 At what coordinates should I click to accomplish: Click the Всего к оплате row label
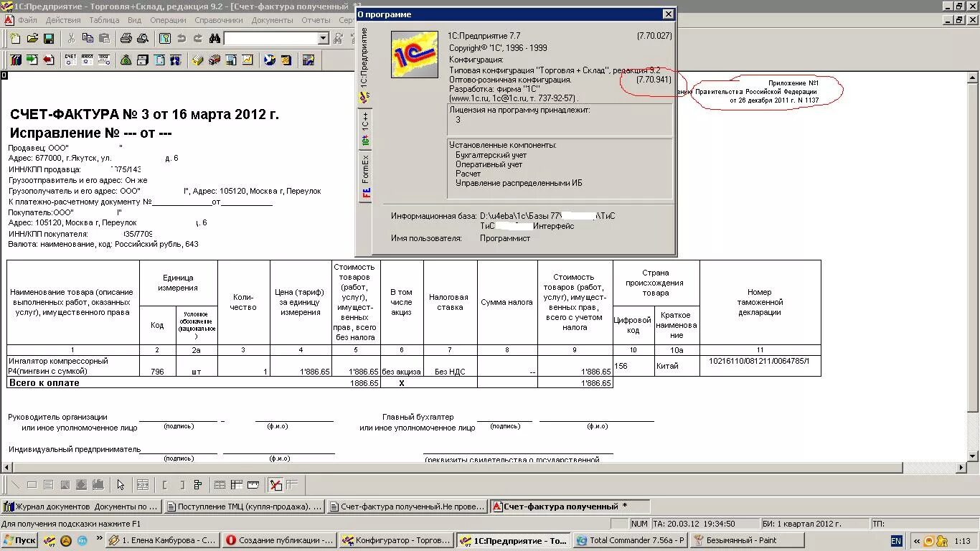44,383
